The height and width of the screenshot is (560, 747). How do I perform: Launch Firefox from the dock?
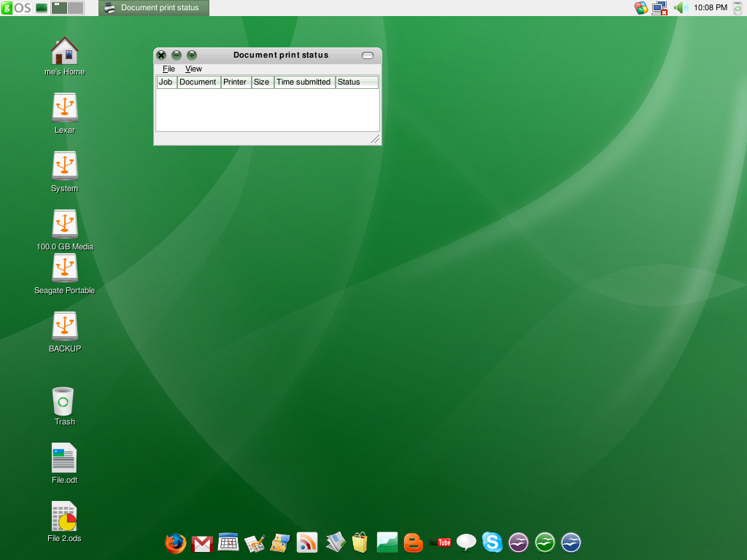coord(175,542)
